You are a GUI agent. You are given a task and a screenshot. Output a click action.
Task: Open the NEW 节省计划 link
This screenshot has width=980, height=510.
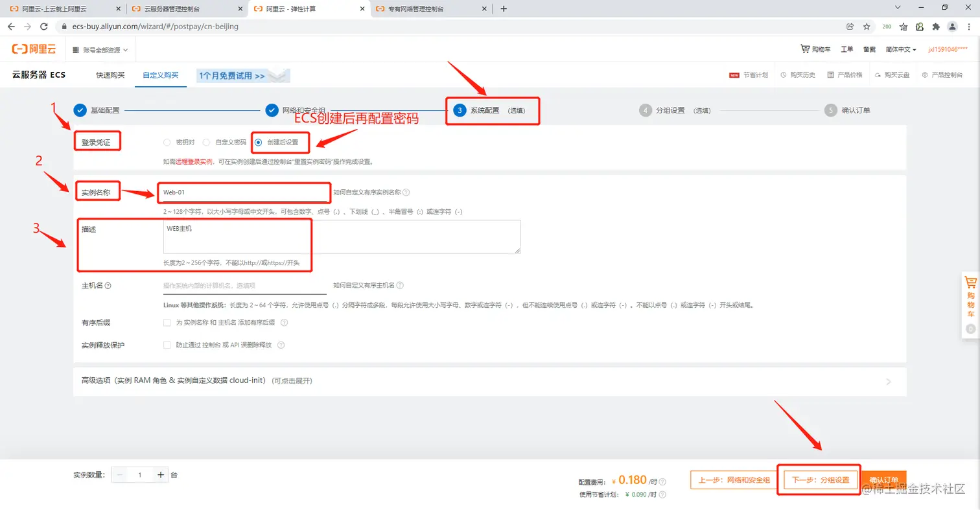[x=749, y=75]
